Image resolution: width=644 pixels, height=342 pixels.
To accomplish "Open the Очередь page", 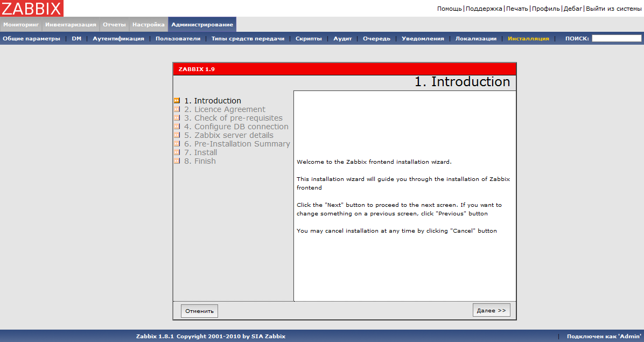I will tap(376, 39).
